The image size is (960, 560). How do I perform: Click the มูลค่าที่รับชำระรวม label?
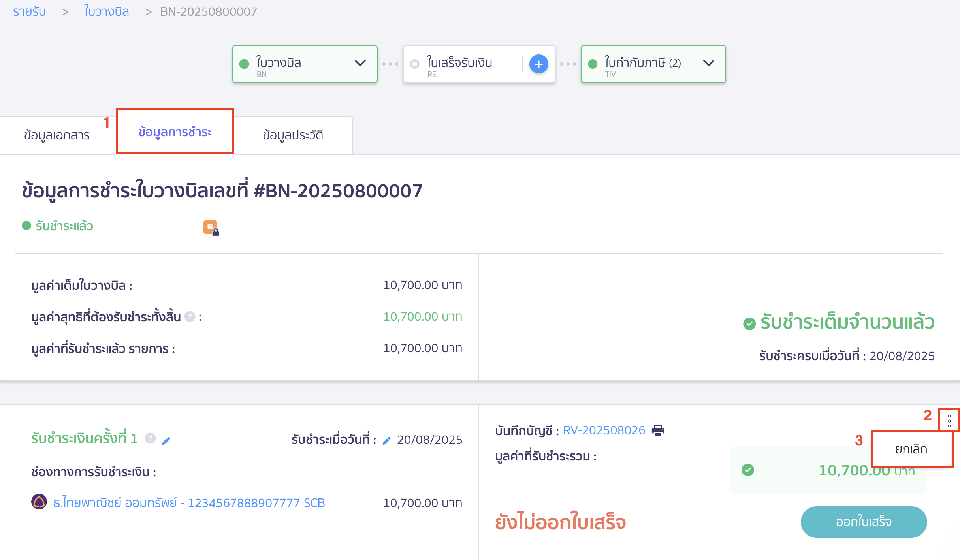click(x=546, y=457)
